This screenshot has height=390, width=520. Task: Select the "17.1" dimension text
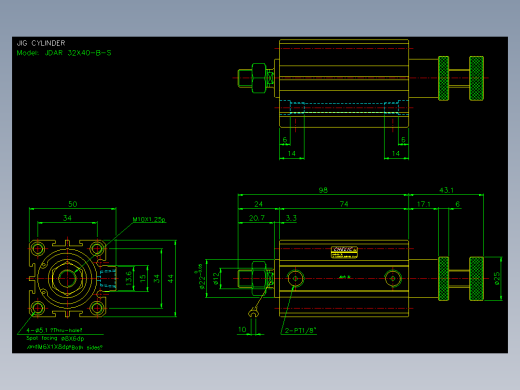tap(424, 204)
